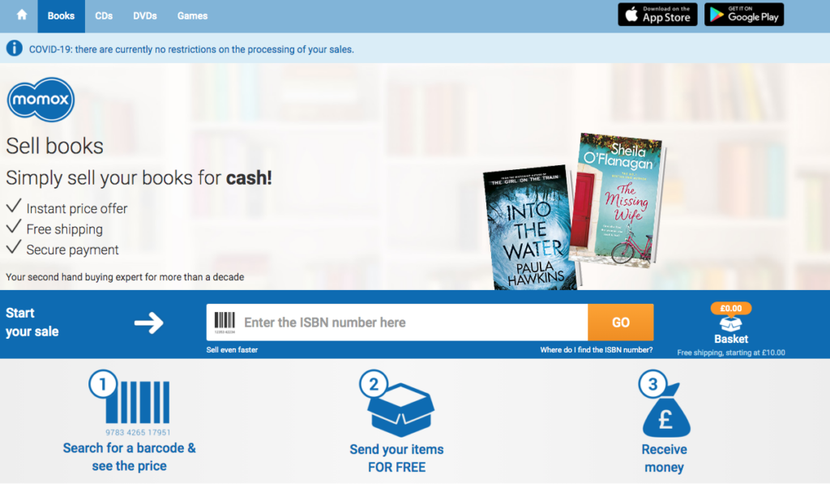Click the barcode icon in search box
The height and width of the screenshot is (504, 830).
(225, 322)
